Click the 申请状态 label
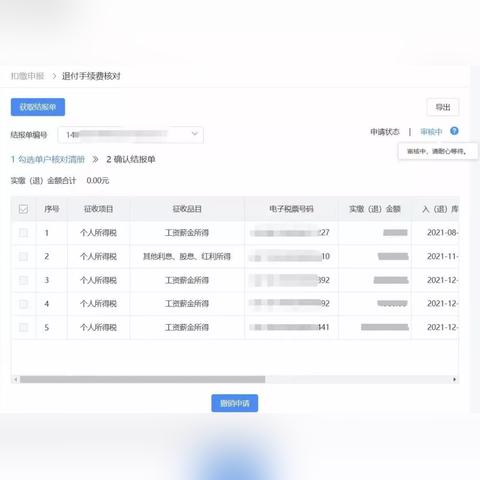 (385, 132)
